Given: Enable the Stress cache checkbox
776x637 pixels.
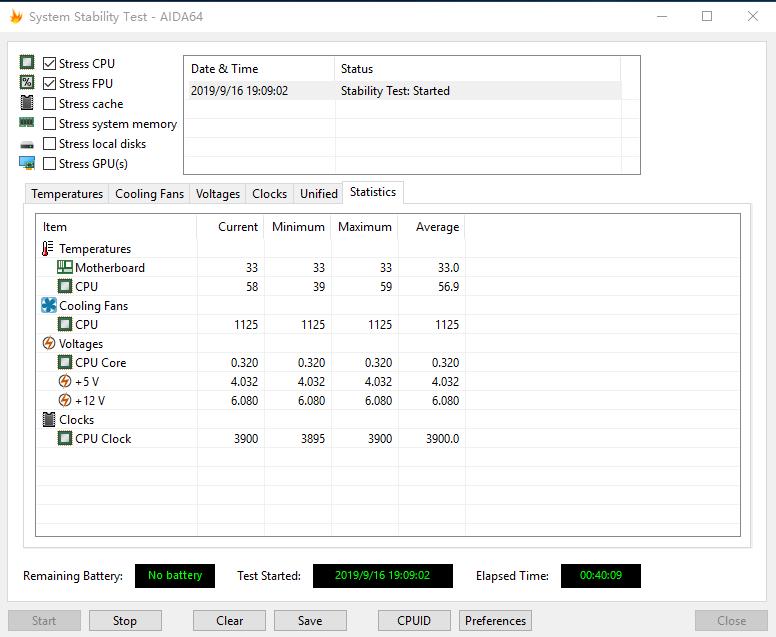Looking at the screenshot, I should [x=50, y=104].
